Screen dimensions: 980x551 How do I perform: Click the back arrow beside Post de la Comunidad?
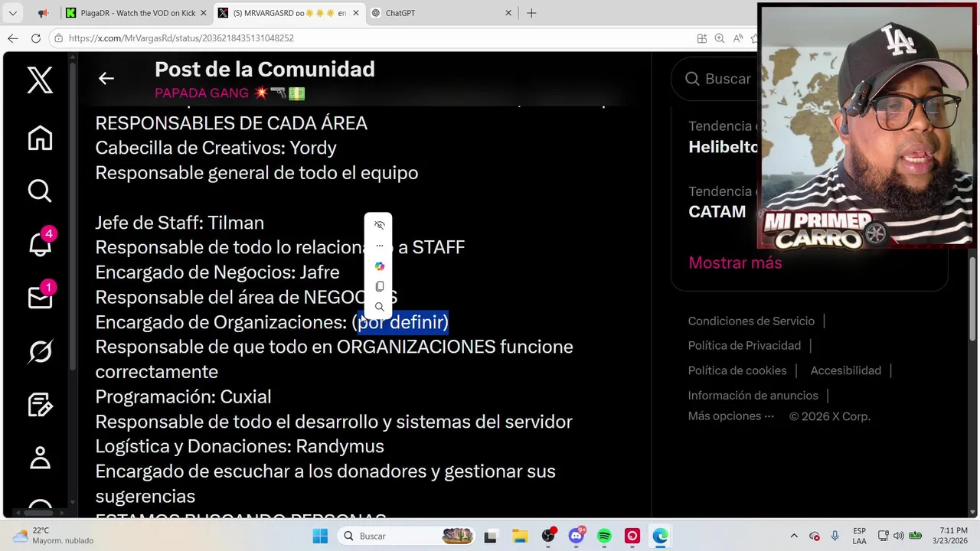(106, 78)
